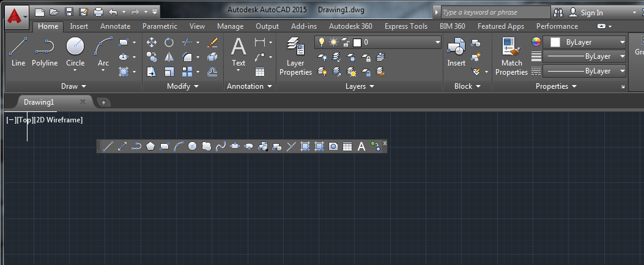Select the Drawing1 file tab
This screenshot has width=644, height=265.
[x=39, y=102]
